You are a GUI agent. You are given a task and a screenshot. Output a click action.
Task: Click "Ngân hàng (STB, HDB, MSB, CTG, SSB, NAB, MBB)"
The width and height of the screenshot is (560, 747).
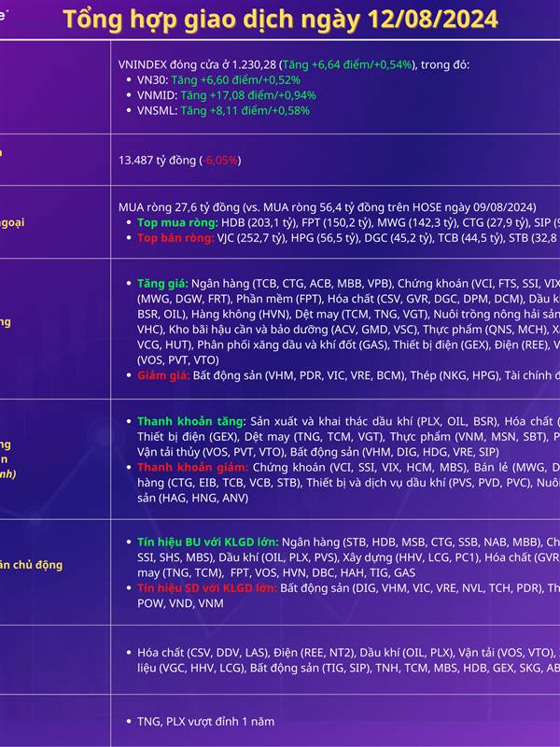coord(412,543)
